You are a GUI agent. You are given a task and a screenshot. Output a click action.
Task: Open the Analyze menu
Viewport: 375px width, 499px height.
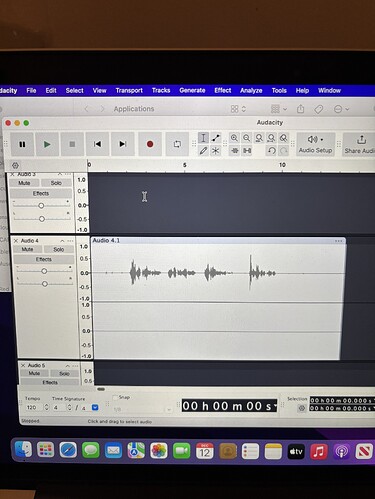coord(251,90)
